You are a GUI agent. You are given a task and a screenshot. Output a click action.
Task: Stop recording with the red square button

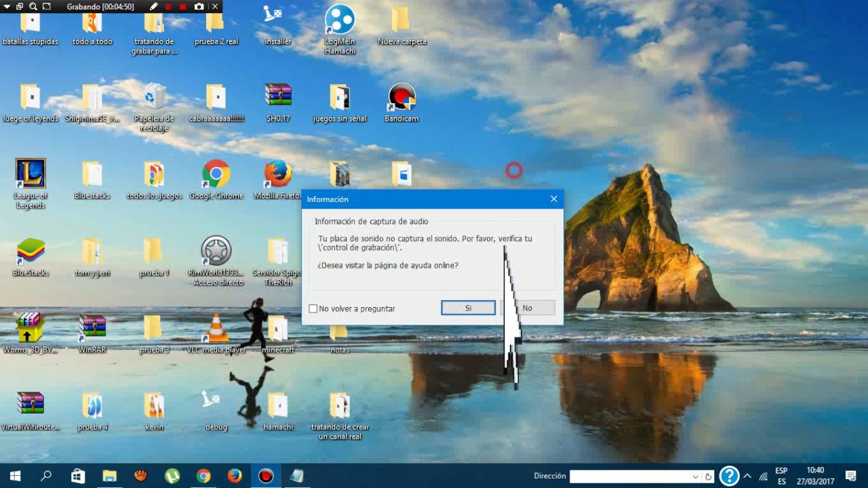[183, 7]
